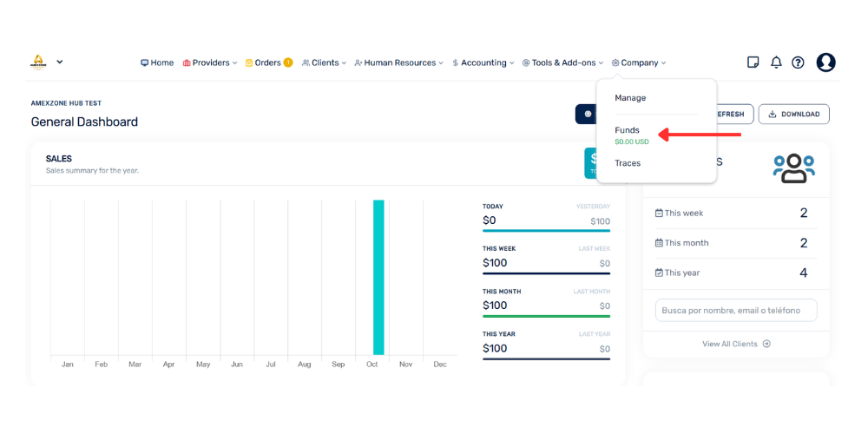
Task: Click the This Year $100 value
Action: pyautogui.click(x=495, y=348)
